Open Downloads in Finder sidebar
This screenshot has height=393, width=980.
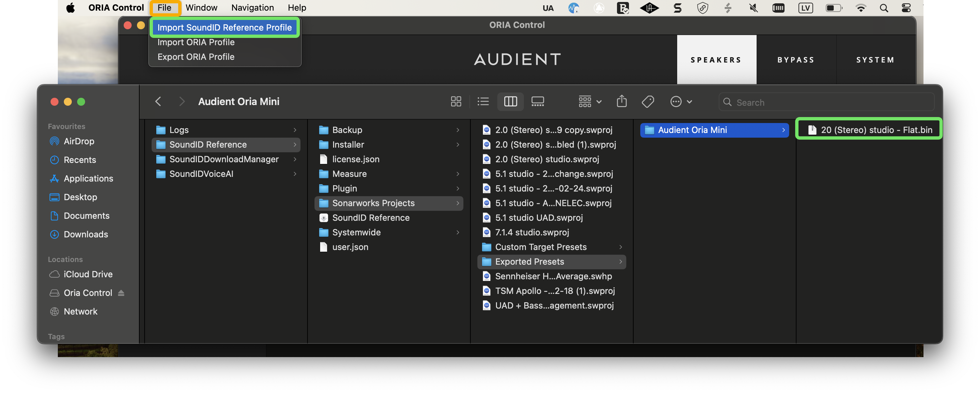pyautogui.click(x=85, y=235)
